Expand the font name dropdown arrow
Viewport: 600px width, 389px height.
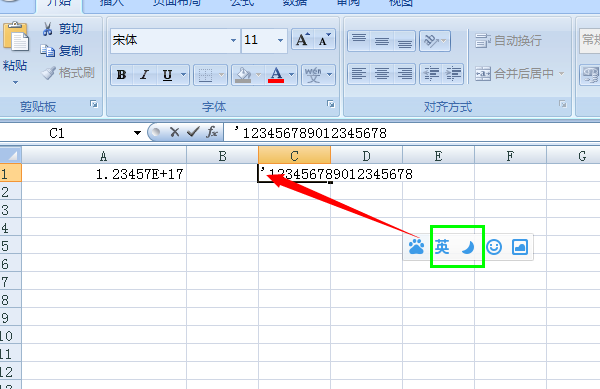click(x=233, y=40)
